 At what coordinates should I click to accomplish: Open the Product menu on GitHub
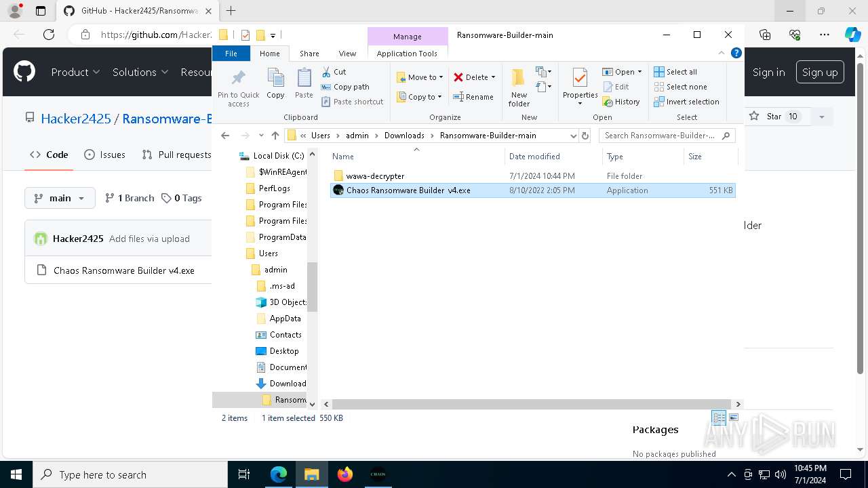[75, 72]
